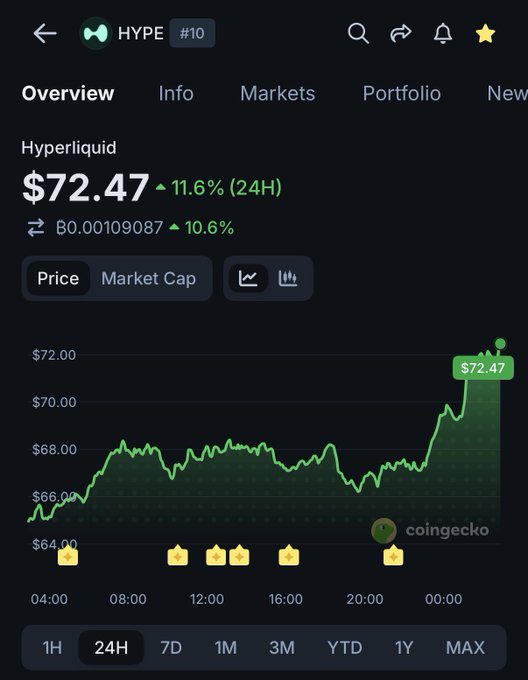Select the 1H time range

[52, 647]
